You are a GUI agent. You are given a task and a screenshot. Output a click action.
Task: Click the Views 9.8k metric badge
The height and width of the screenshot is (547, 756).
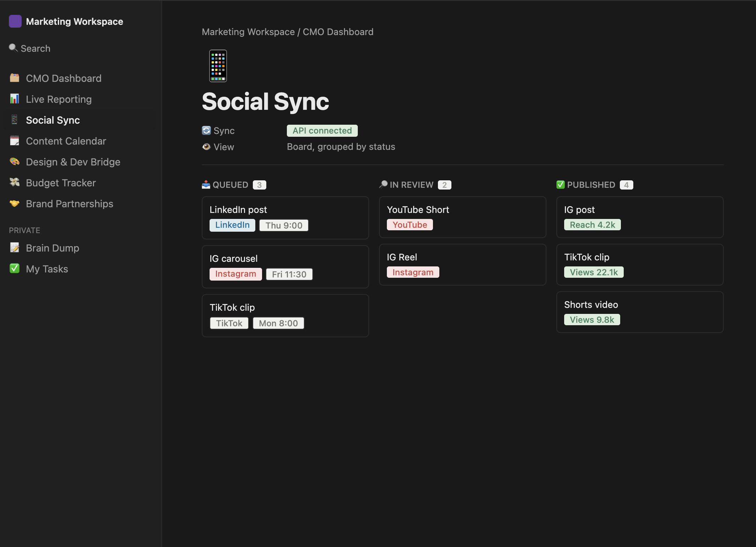592,320
